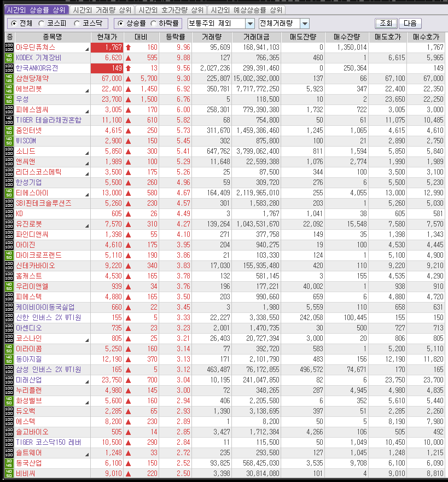Click margin badge icon beside 동국산업
This screenshot has width=448, height=482.
[9, 463]
